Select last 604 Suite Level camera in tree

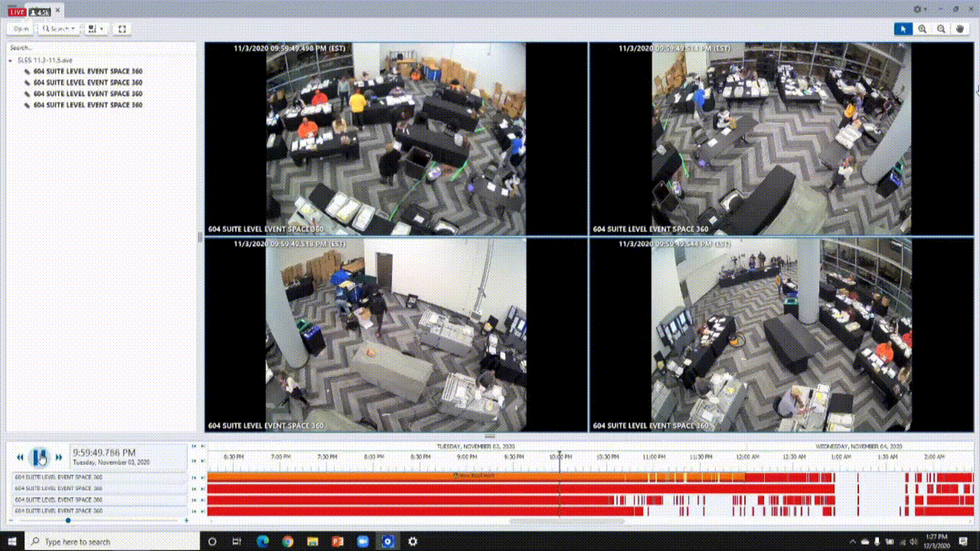87,105
